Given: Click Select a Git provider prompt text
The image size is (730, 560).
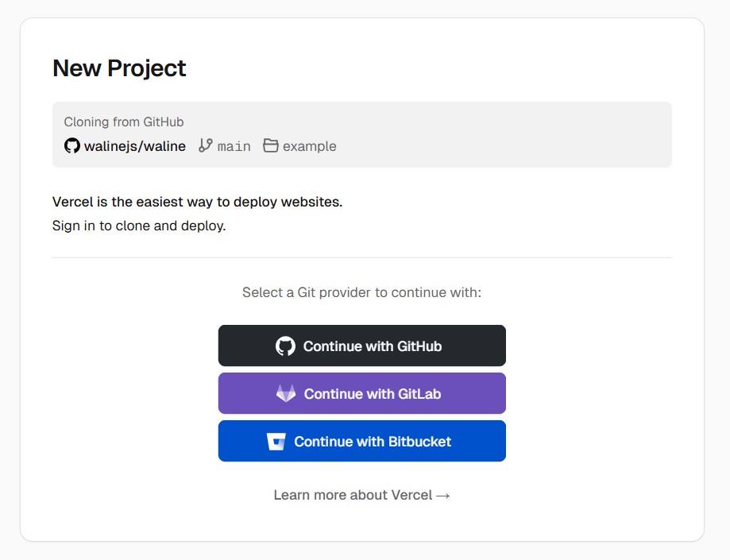Looking at the screenshot, I should (361, 292).
